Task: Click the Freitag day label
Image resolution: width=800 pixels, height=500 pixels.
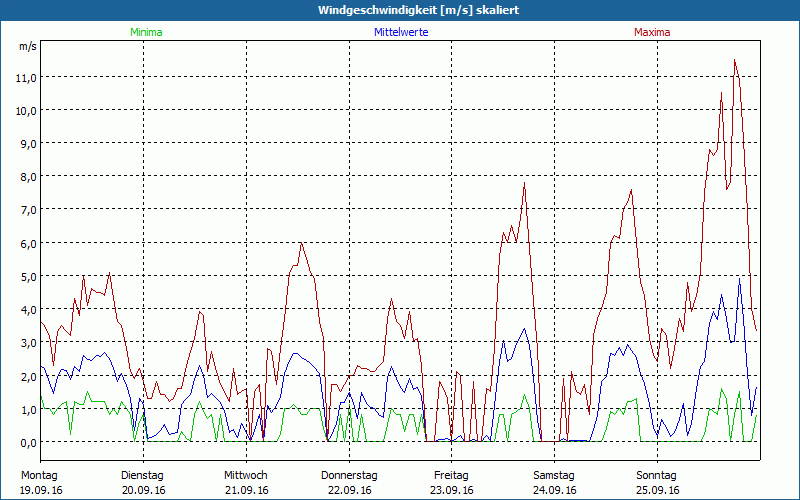Action: [451, 476]
